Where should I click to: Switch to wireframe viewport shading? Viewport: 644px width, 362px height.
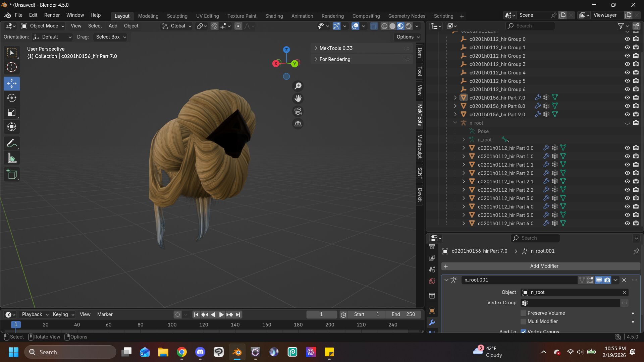point(384,26)
